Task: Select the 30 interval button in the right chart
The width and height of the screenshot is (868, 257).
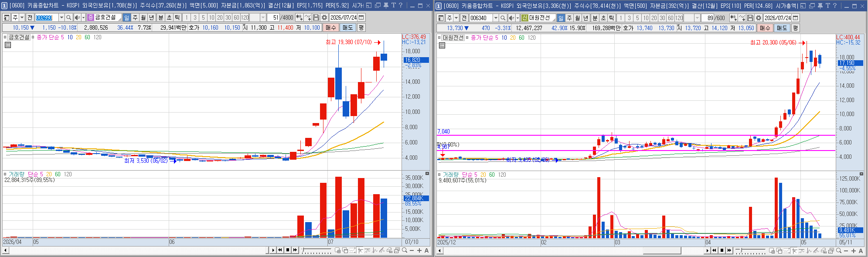Action: pos(662,18)
